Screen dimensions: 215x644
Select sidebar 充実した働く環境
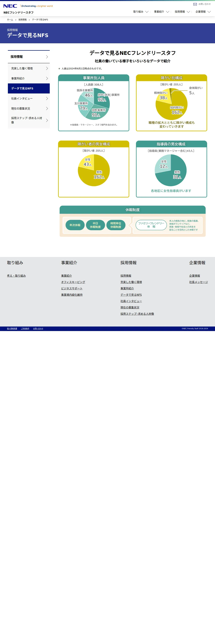29,69
